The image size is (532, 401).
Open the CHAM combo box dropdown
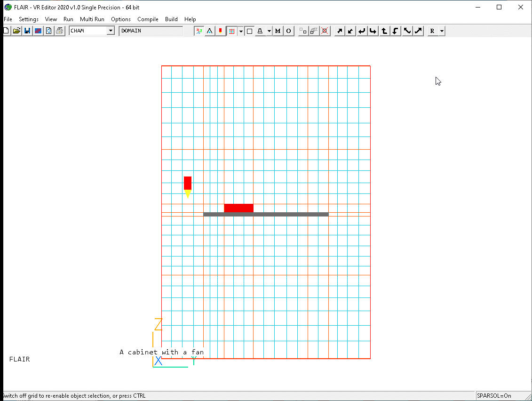pos(111,31)
